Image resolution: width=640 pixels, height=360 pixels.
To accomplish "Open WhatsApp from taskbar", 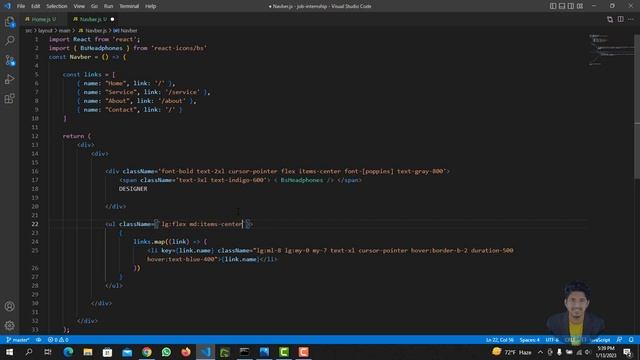I will coord(166,352).
